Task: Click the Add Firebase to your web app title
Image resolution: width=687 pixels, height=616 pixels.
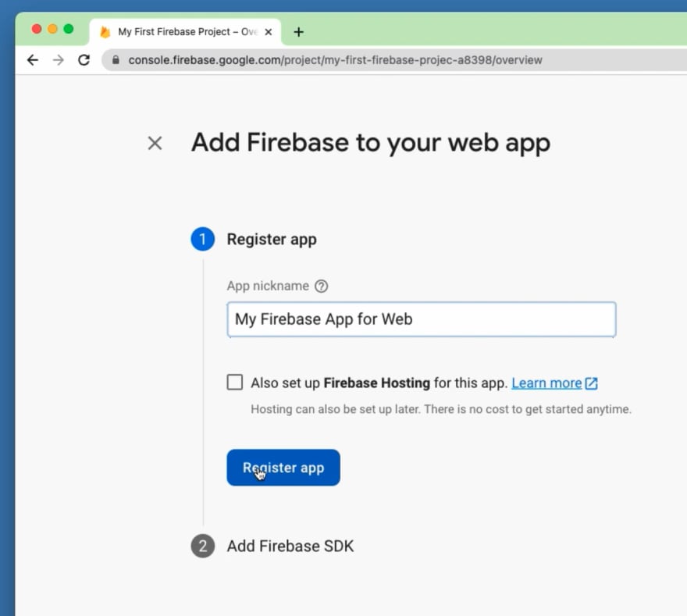Action: 371,144
